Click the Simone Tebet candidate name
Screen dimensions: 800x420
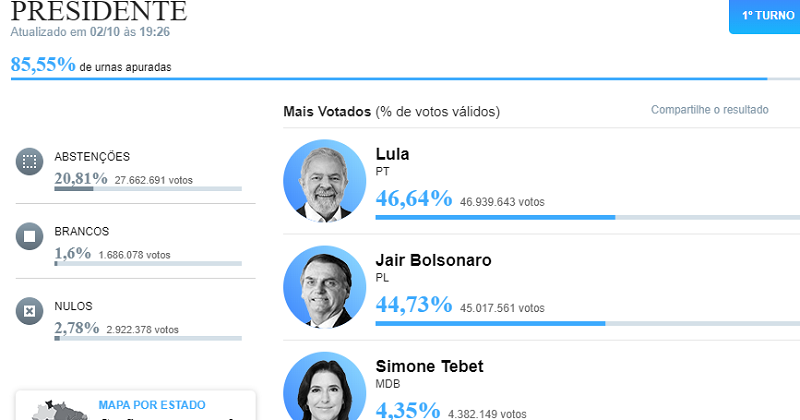point(430,366)
